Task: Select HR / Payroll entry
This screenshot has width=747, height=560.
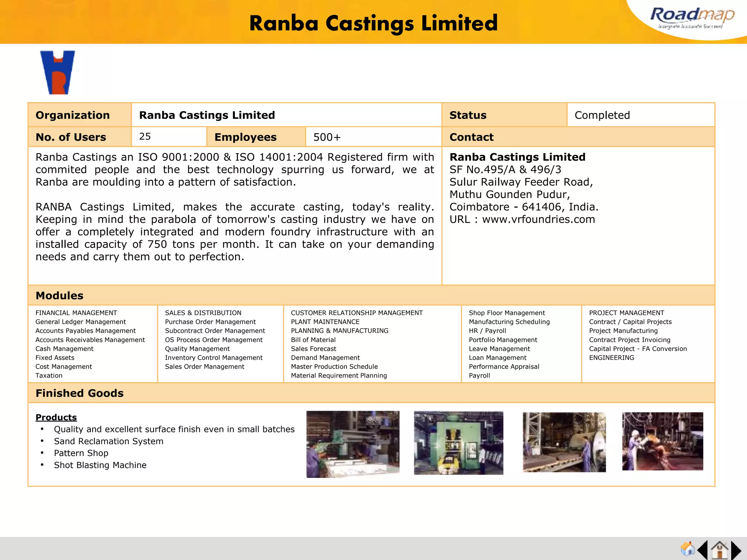Action: tap(488, 331)
